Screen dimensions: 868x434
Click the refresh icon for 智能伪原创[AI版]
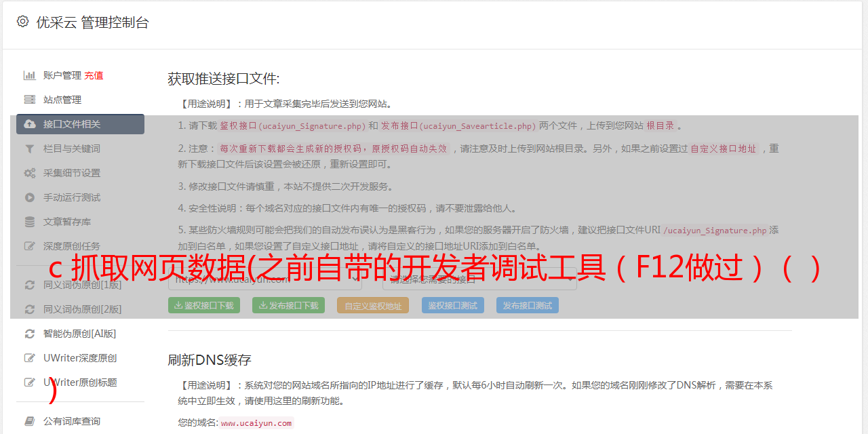[30, 334]
